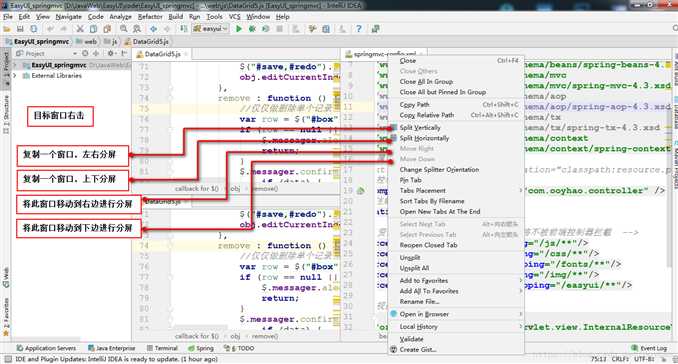The image size is (678, 364).
Task: Click the Redo toolbar icon
Action: tap(64, 29)
